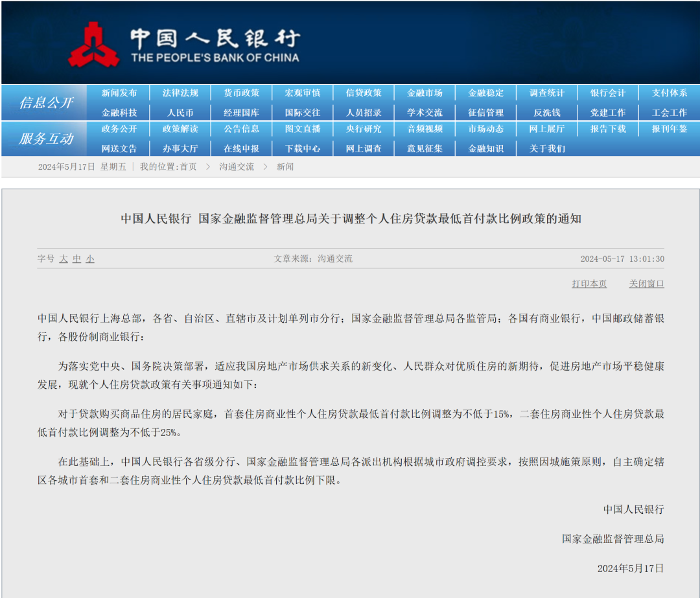
Task: Click the 市场动态 navigation link
Action: point(485,129)
